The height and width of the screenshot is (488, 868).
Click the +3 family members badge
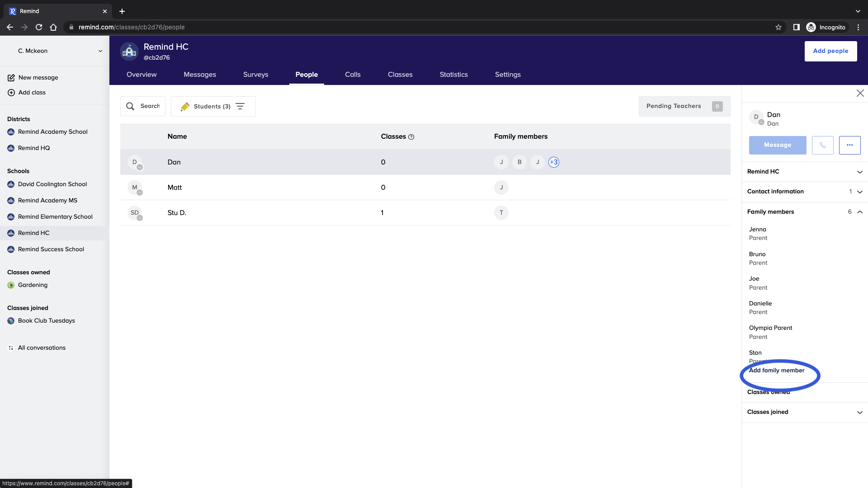pyautogui.click(x=553, y=162)
